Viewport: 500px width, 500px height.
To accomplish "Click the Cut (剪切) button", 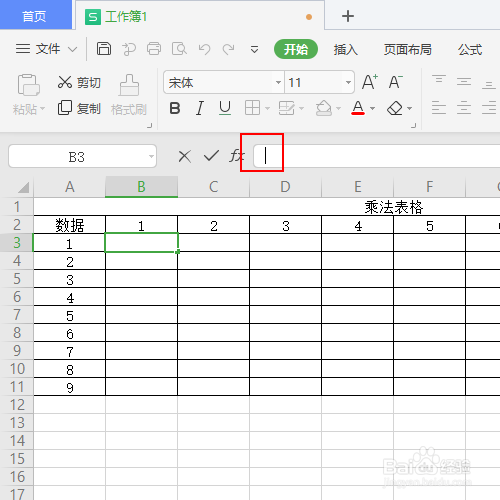I will click(x=79, y=82).
